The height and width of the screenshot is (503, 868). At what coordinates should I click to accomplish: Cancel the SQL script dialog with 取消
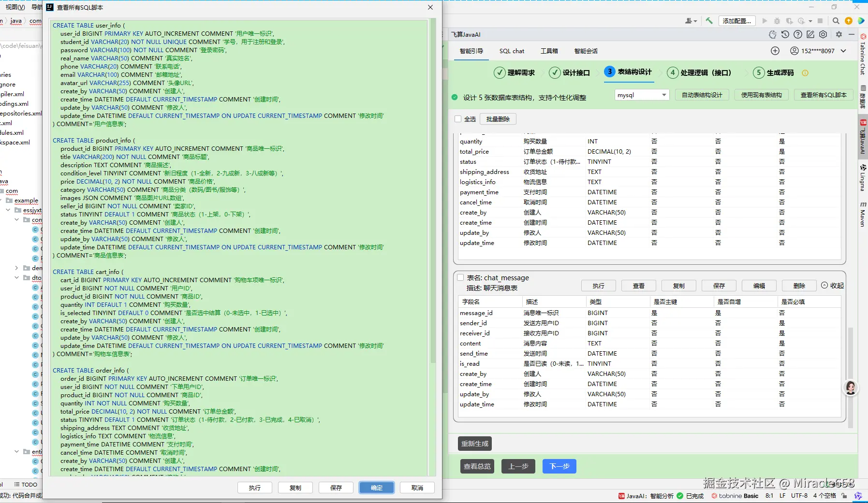click(417, 488)
